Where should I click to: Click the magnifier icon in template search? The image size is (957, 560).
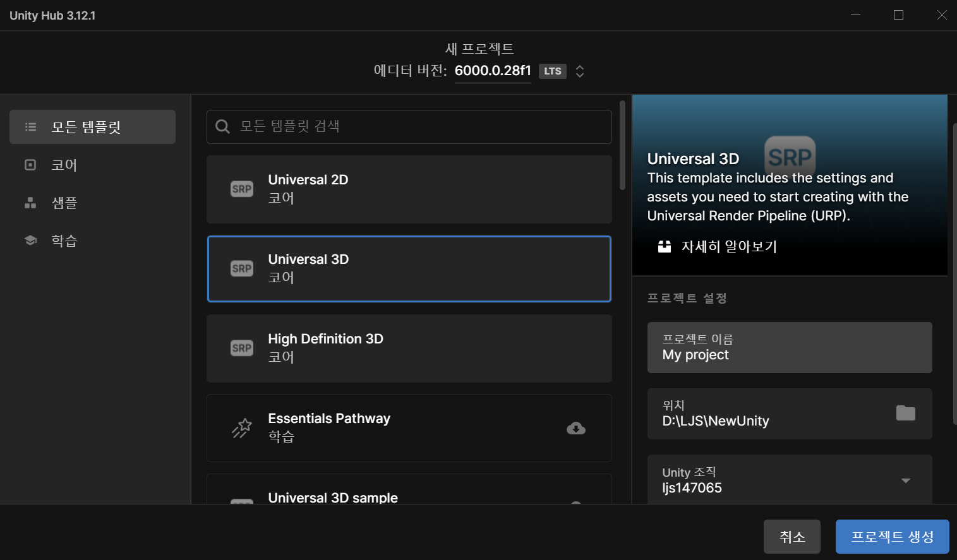coord(222,126)
